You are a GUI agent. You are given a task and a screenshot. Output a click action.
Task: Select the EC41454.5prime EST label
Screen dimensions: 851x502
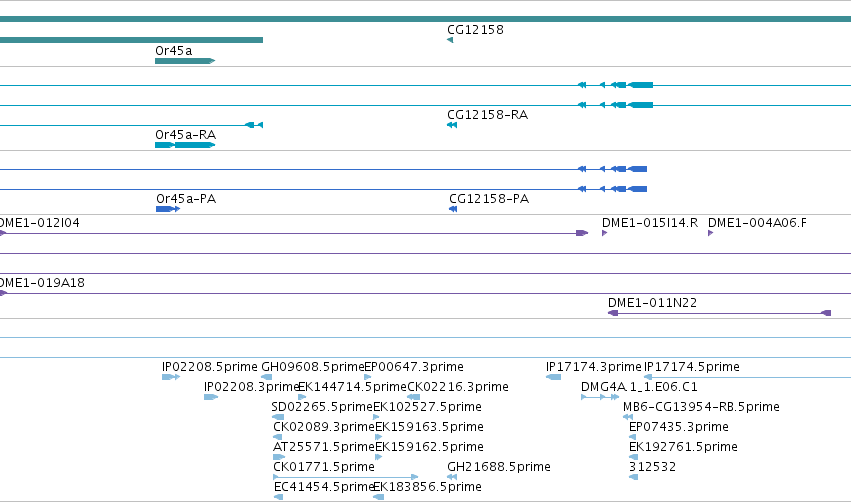click(325, 487)
